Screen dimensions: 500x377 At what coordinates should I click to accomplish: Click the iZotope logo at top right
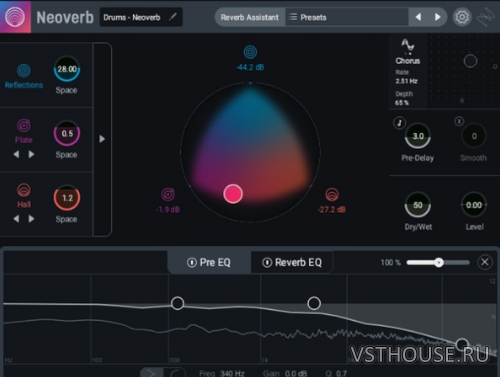[485, 17]
